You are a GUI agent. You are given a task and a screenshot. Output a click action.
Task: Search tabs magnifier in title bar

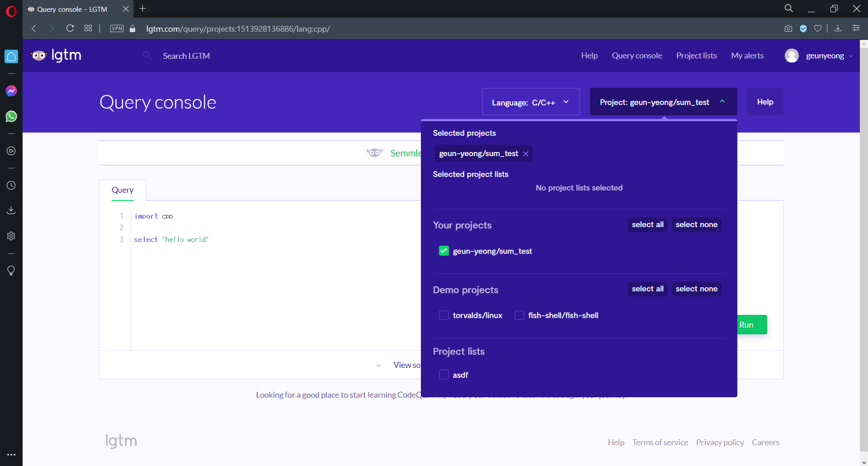[789, 9]
